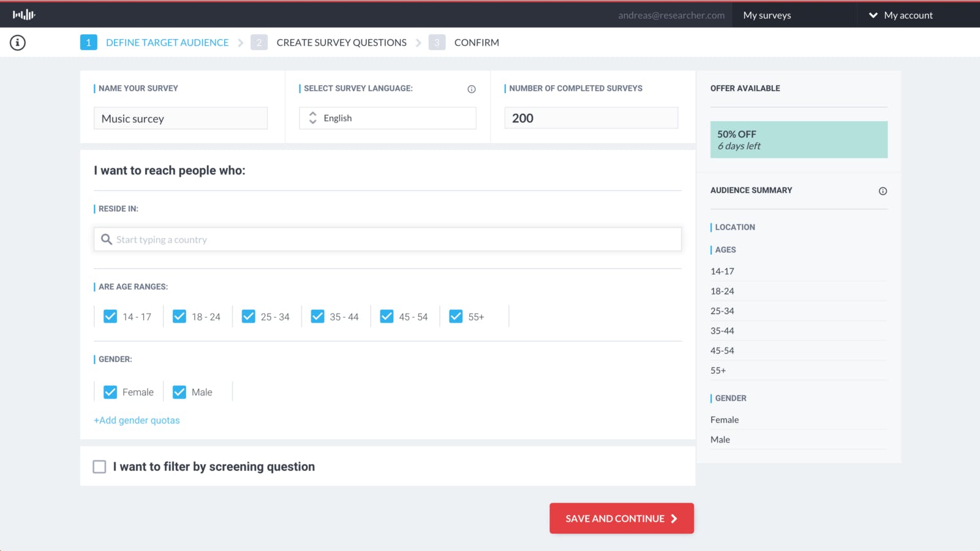Screen dimensions: 980x551
Task: Click the step 1 number badge
Action: [88, 42]
